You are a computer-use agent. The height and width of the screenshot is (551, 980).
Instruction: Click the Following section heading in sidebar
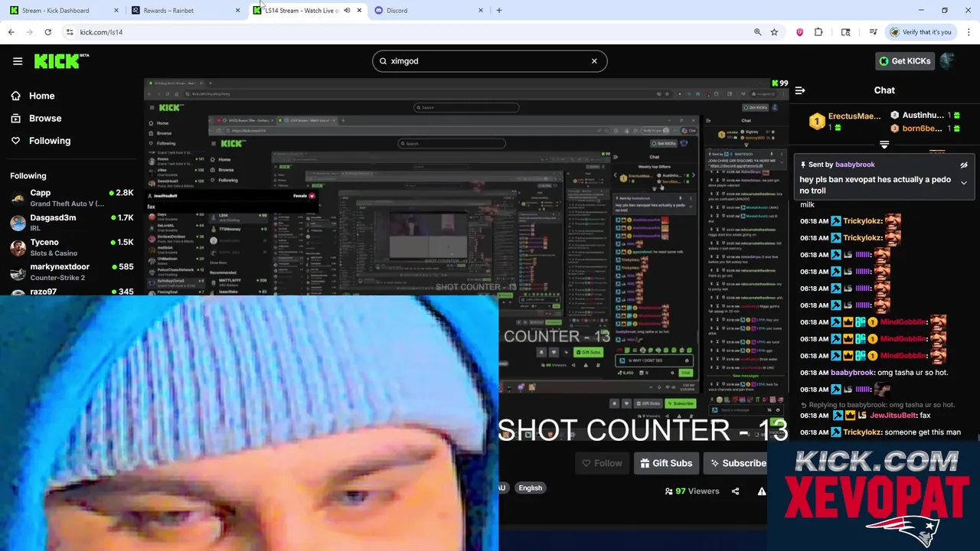28,176
